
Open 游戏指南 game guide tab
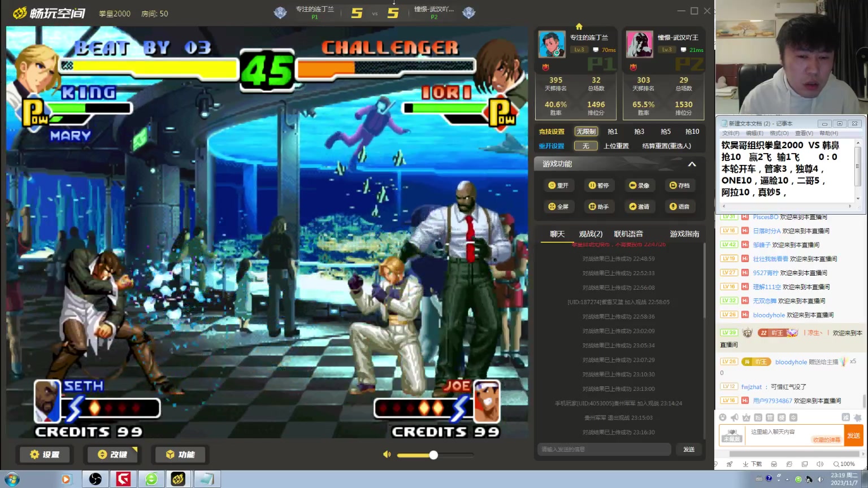(x=684, y=234)
